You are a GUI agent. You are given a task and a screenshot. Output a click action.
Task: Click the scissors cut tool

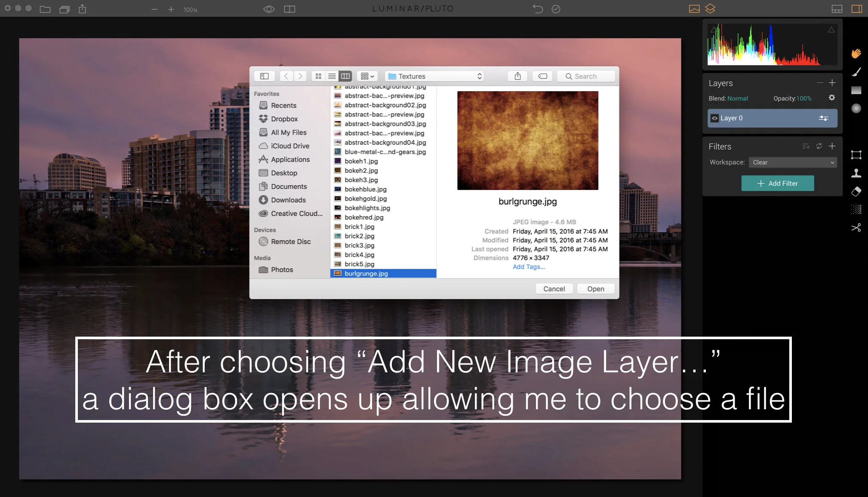coord(856,228)
